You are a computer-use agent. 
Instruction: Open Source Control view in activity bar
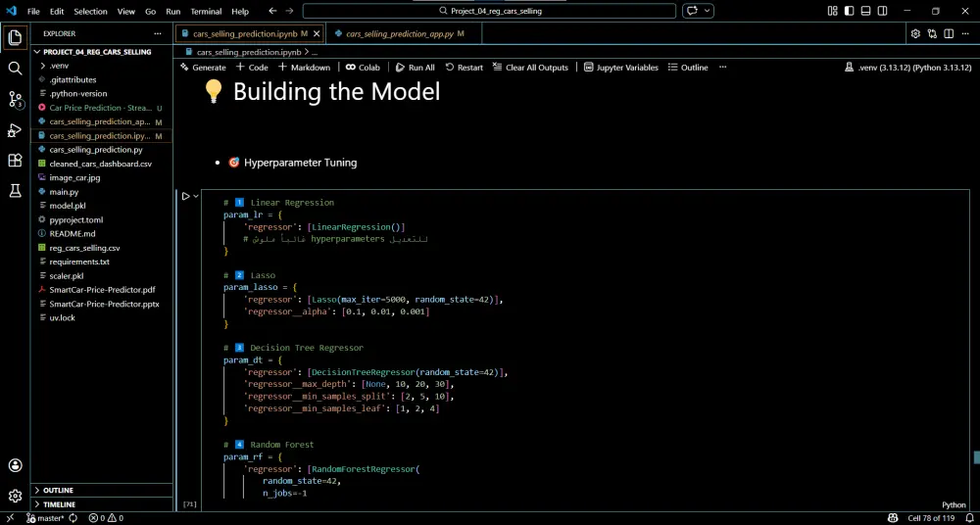pos(15,99)
